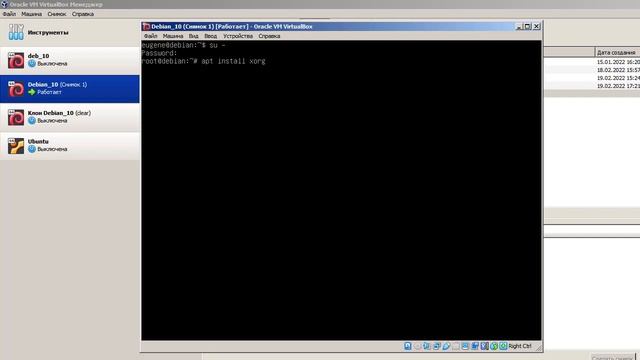This screenshot has height=360, width=640.
Task: Open Ввод menu in Debian_10 VM window
Action: 211,36
